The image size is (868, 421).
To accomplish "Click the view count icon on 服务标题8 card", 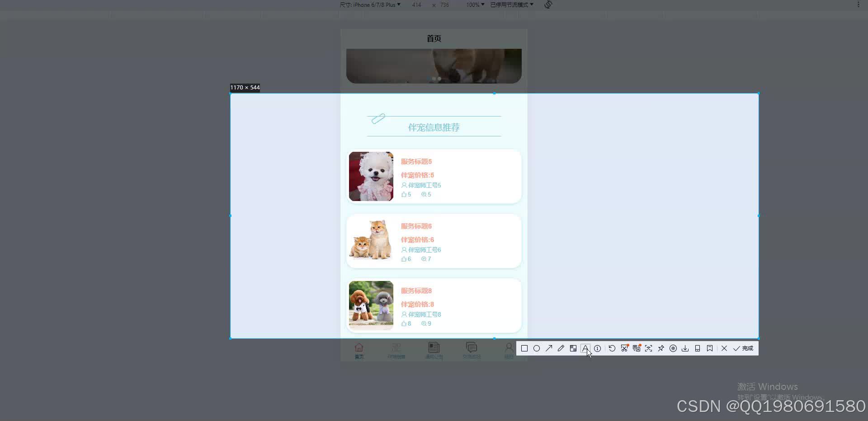I will pyautogui.click(x=424, y=324).
